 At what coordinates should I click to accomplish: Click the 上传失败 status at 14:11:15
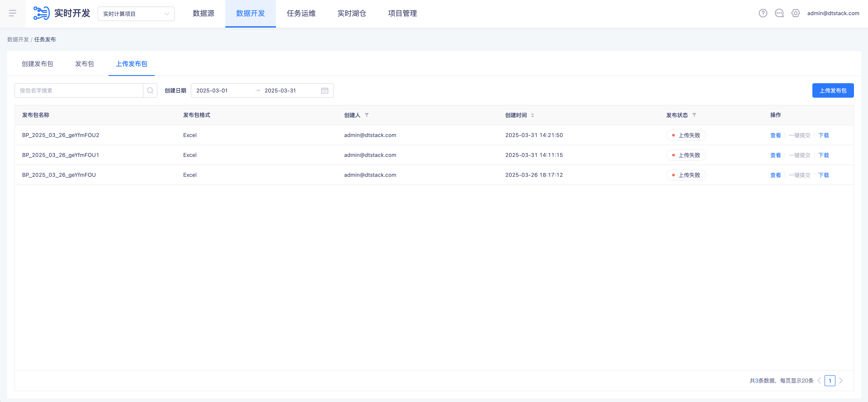(x=686, y=155)
